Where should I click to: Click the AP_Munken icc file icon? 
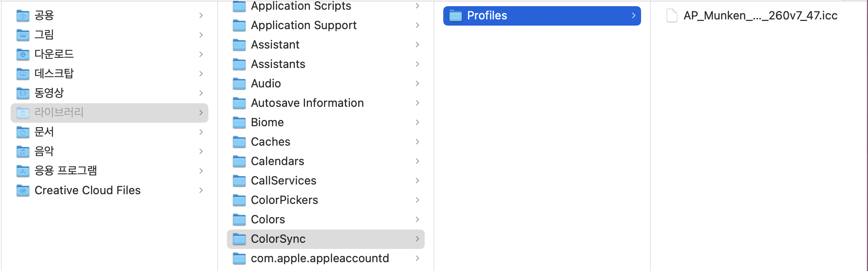(672, 16)
